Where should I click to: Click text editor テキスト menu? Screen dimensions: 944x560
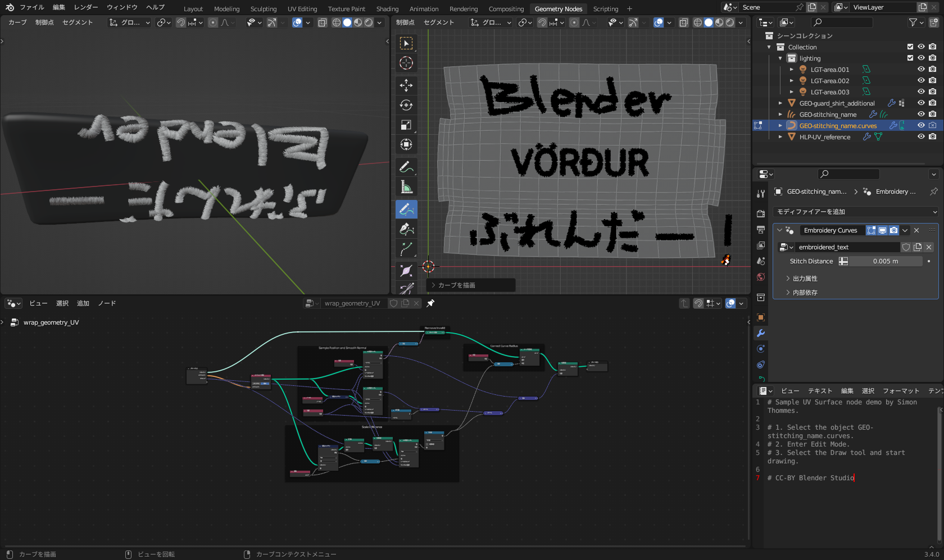(820, 391)
